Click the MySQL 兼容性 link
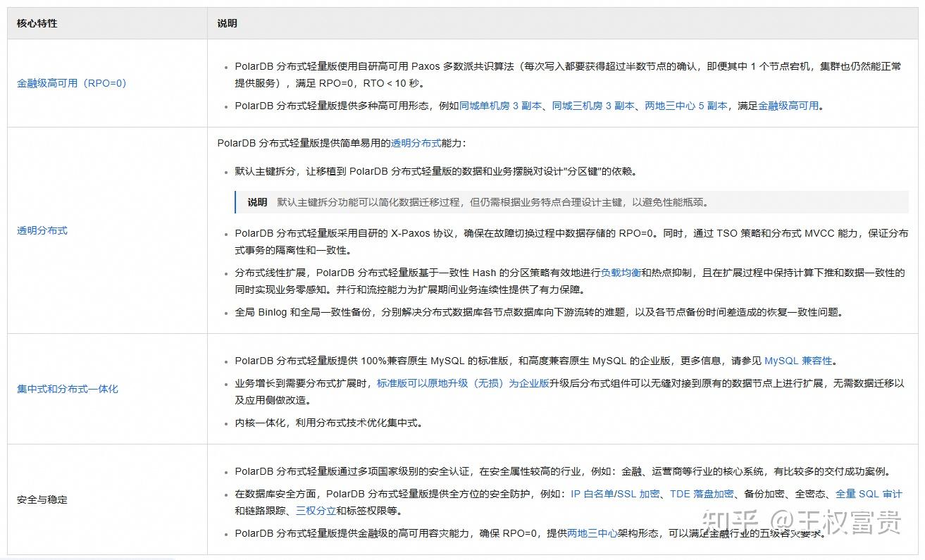 797,361
